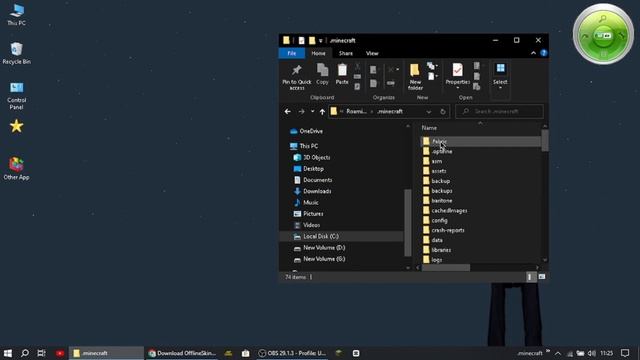Open the Select ribbon dropdown
This screenshot has width=640, height=360.
coord(500,76)
